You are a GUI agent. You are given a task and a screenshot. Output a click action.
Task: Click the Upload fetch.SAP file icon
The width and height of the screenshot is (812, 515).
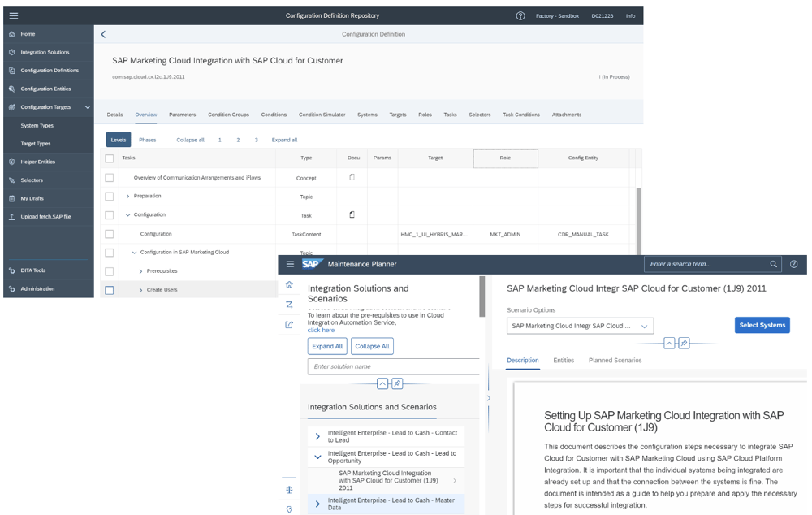pos(12,217)
